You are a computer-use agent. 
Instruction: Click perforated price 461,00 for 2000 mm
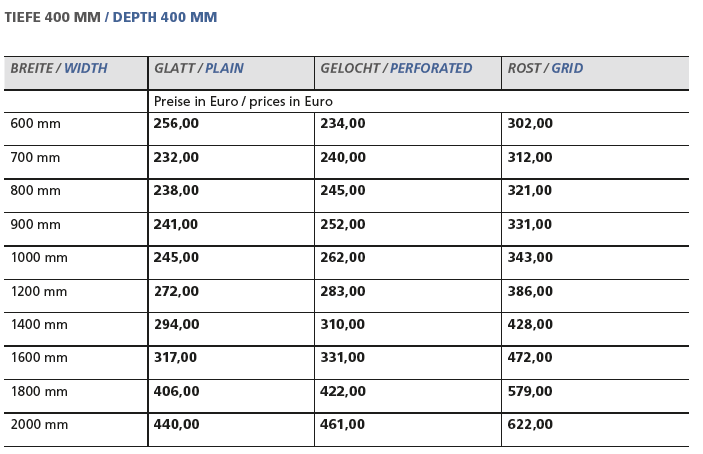342,424
